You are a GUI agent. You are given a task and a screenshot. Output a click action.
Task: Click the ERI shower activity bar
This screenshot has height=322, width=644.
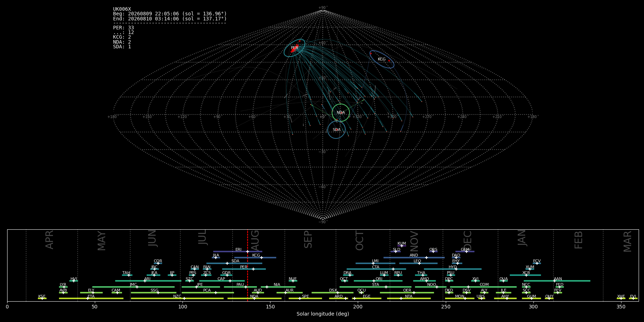coord(238,252)
